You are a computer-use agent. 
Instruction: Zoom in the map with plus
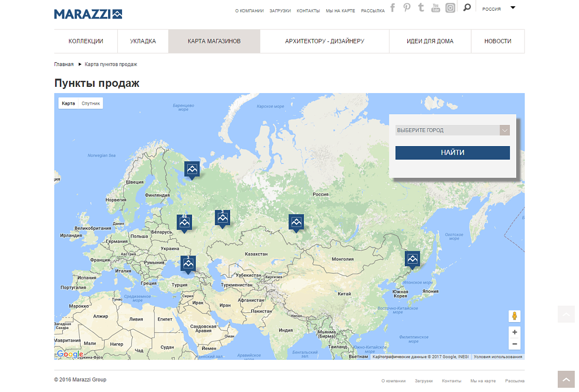[x=515, y=332]
